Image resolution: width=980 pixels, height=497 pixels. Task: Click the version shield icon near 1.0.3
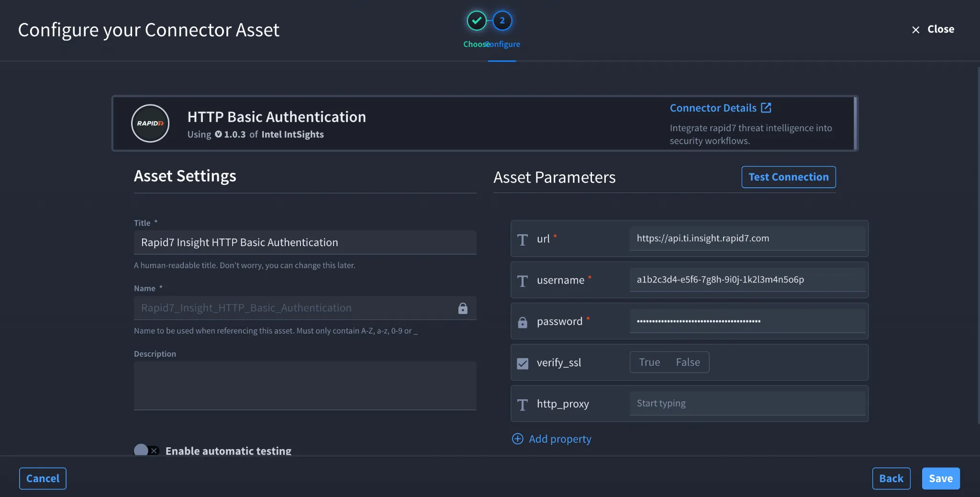(218, 134)
